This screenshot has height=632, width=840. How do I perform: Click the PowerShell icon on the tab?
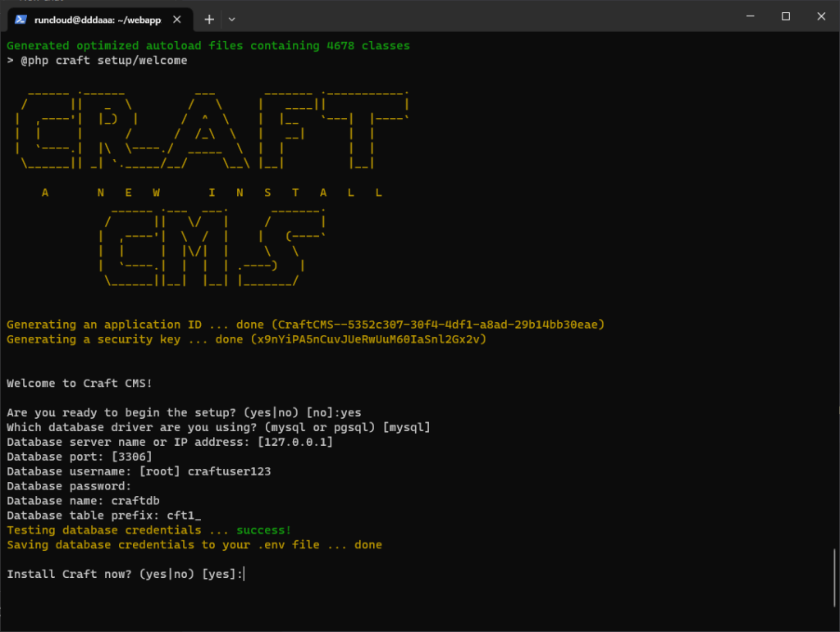pyautogui.click(x=21, y=20)
